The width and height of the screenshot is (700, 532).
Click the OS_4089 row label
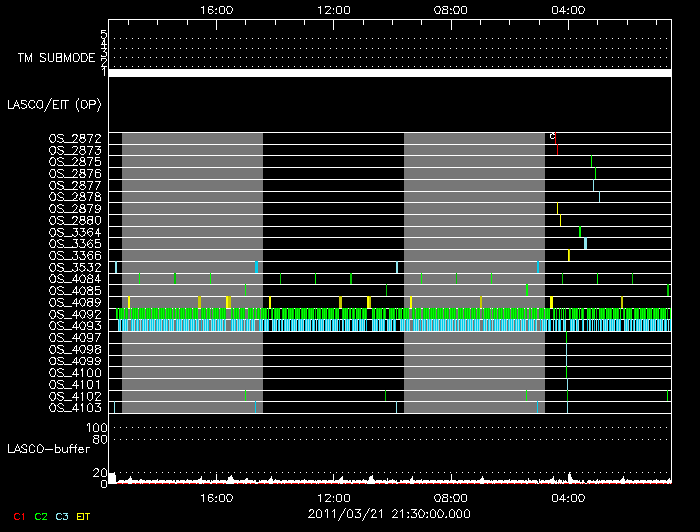(75, 302)
